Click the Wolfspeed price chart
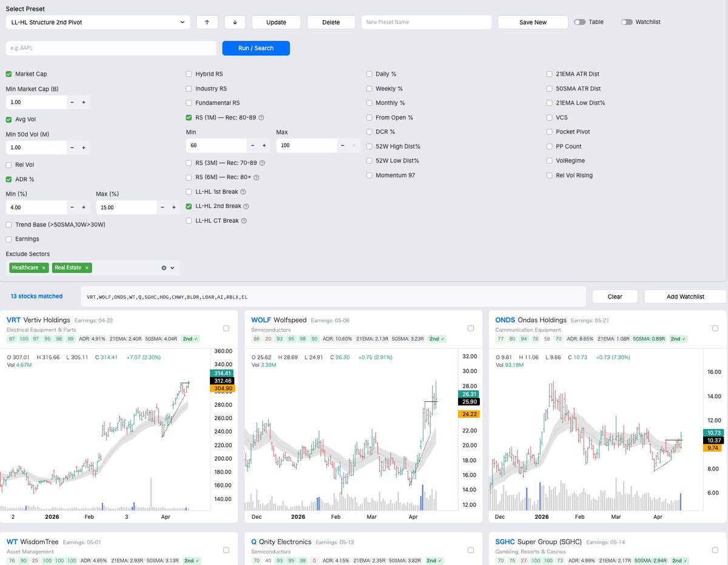The width and height of the screenshot is (728, 565). click(x=351, y=430)
